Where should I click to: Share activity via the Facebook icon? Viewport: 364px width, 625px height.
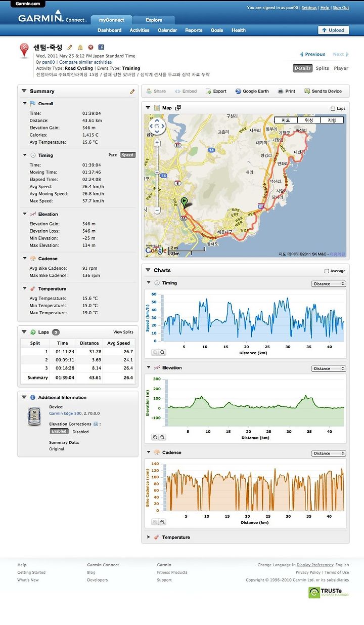(101, 47)
